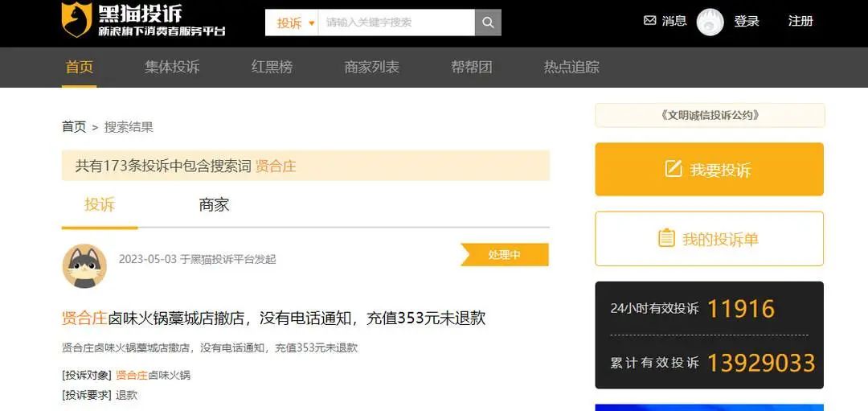Screen dimensions: 868x411
Task: Open complaint title about 藁城店撤店
Action: click(x=273, y=318)
